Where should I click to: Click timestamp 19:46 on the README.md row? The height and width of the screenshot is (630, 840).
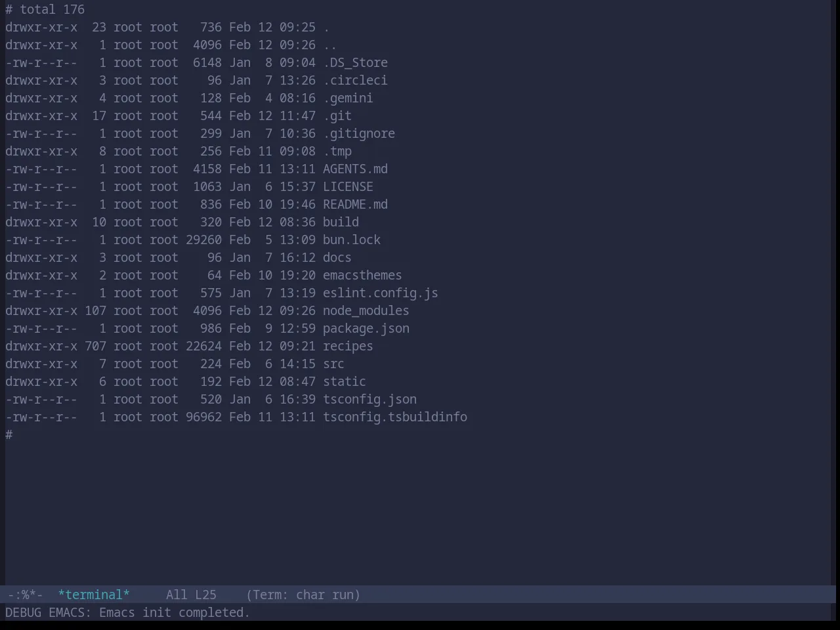[x=297, y=204]
